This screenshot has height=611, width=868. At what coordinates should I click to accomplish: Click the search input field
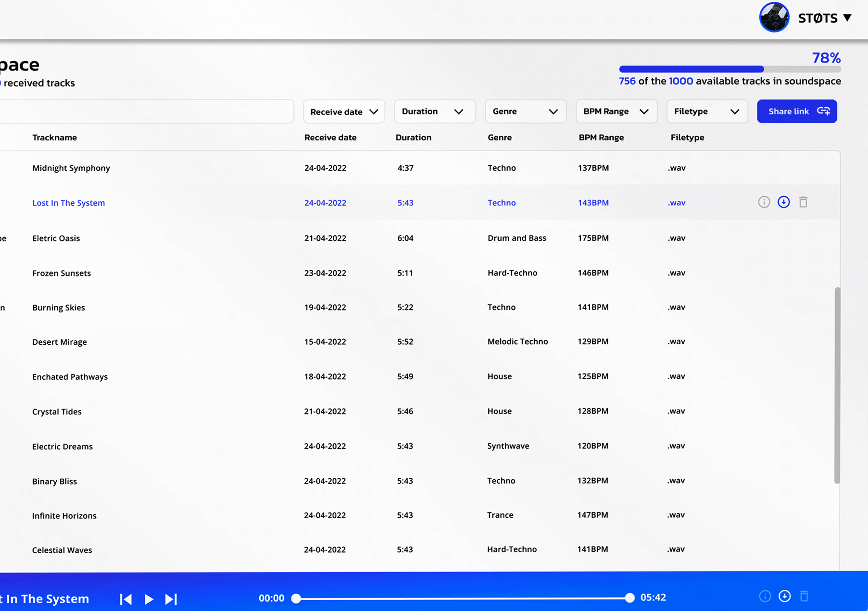pos(144,112)
